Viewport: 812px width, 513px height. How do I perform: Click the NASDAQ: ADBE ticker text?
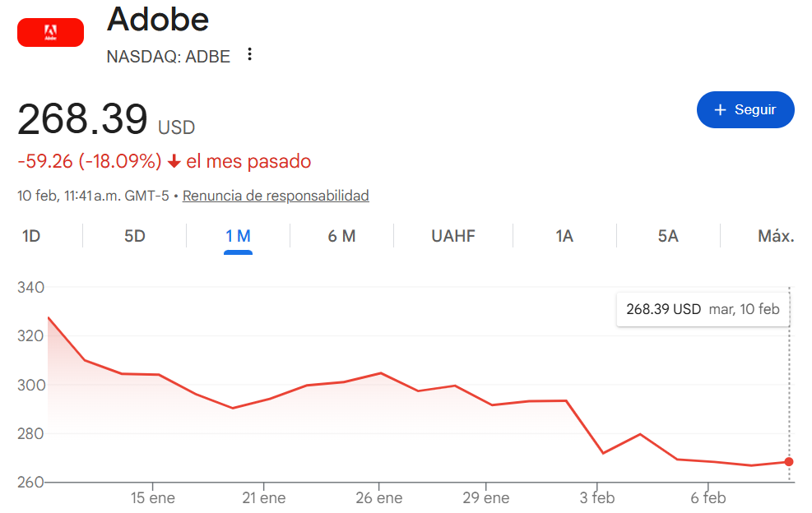[x=169, y=56]
